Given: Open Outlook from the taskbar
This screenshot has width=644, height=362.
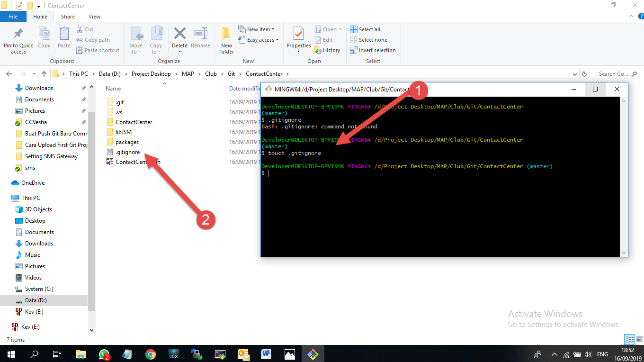Looking at the screenshot, I should tap(243, 354).
